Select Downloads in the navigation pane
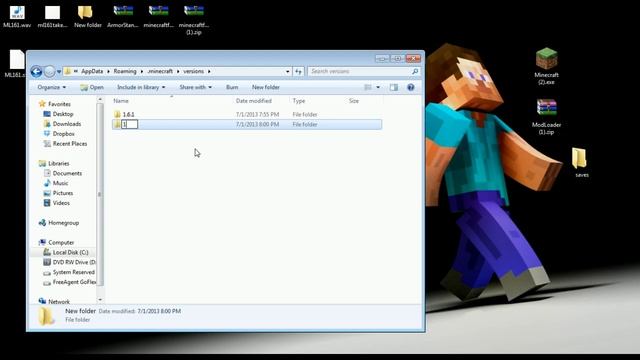 62,124
